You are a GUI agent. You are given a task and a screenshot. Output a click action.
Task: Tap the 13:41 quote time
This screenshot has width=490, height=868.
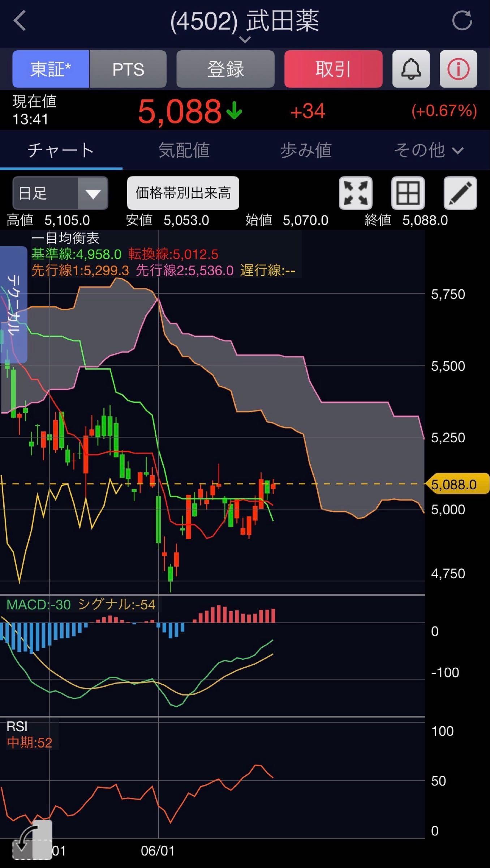(31, 119)
